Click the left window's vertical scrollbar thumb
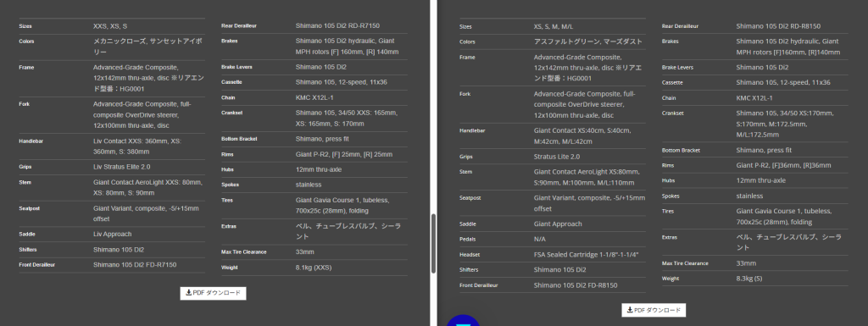The height and width of the screenshot is (326, 868). tap(433, 244)
